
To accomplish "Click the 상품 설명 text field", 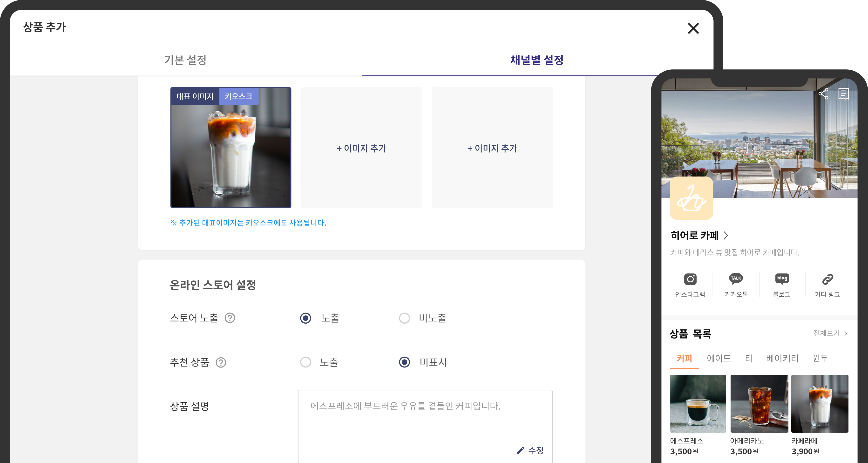I will 425,426.
